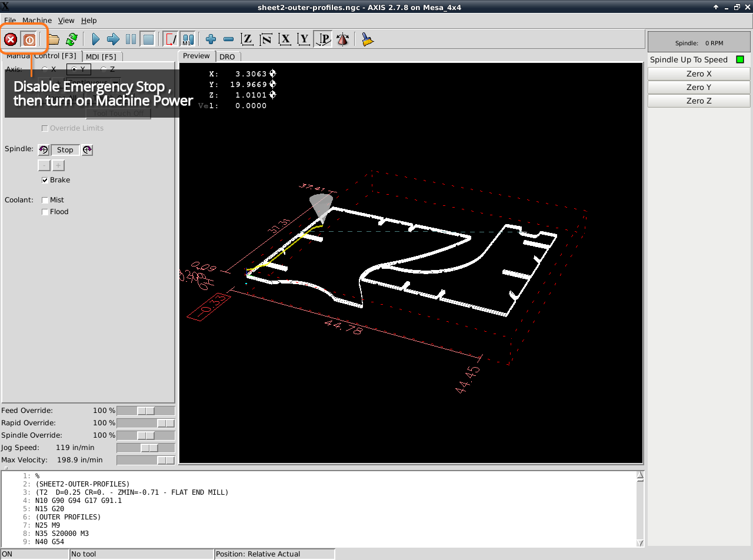Adjust the Max Velocity slider
Viewport: 753px width, 560px height.
146,460
